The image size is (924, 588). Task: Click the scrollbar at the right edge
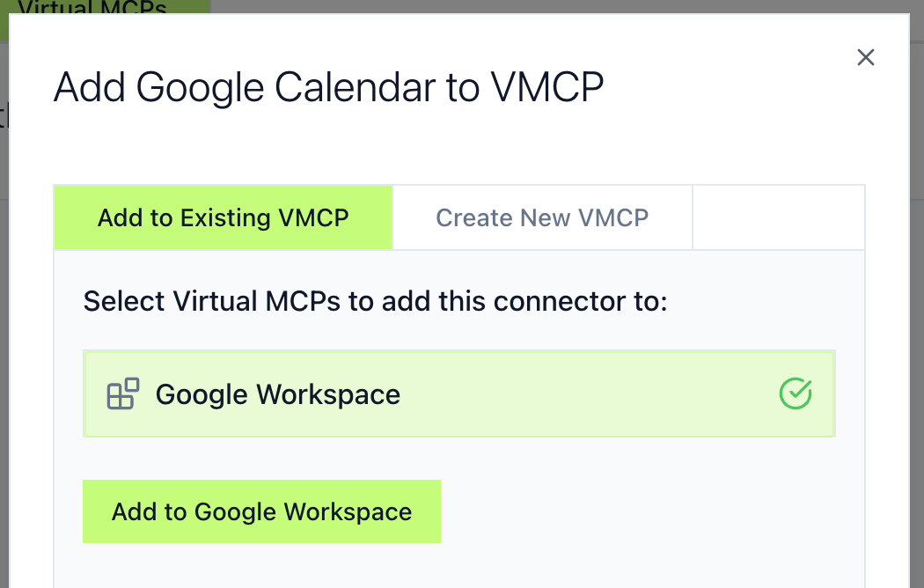click(x=918, y=294)
